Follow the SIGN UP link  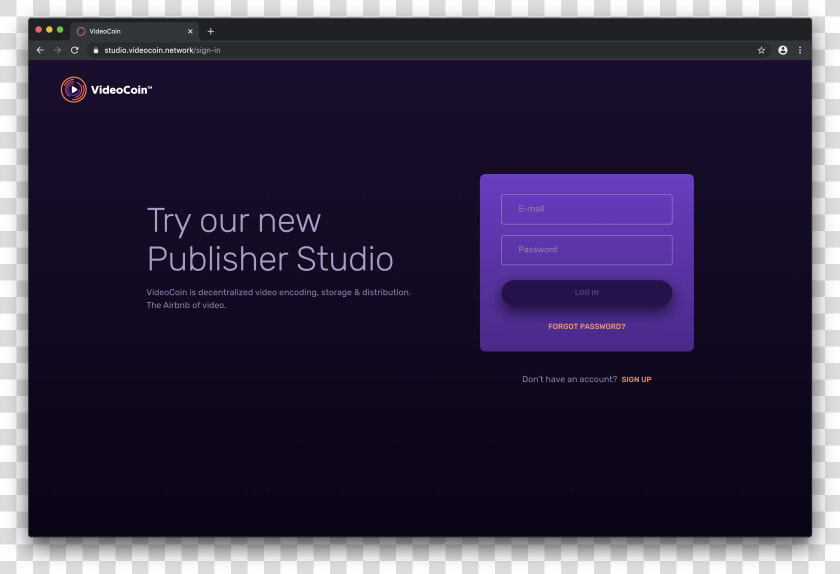pos(636,379)
